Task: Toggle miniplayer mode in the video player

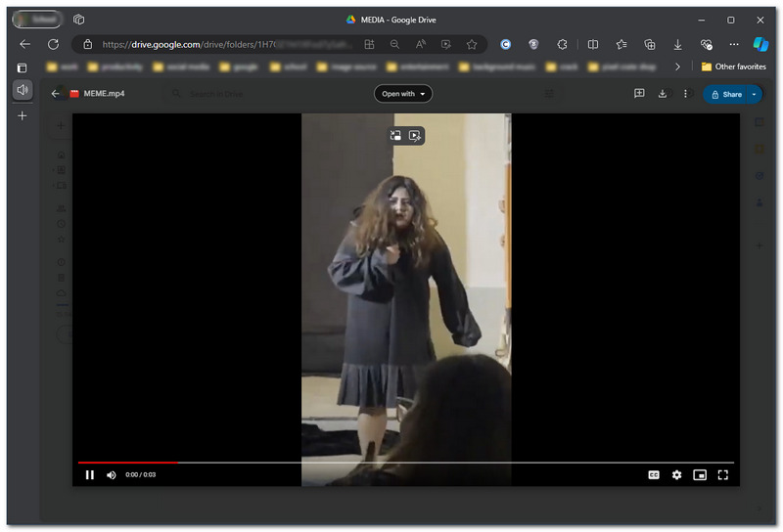Action: 700,474
